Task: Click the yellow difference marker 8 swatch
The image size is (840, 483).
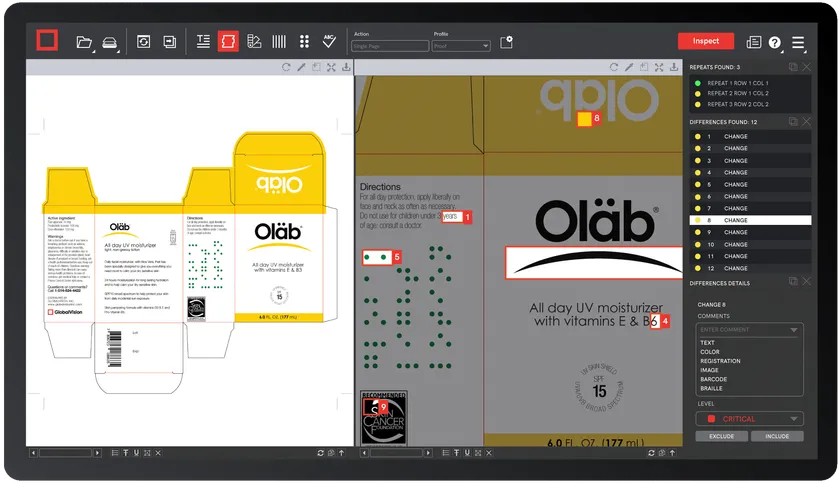Action: tap(583, 119)
